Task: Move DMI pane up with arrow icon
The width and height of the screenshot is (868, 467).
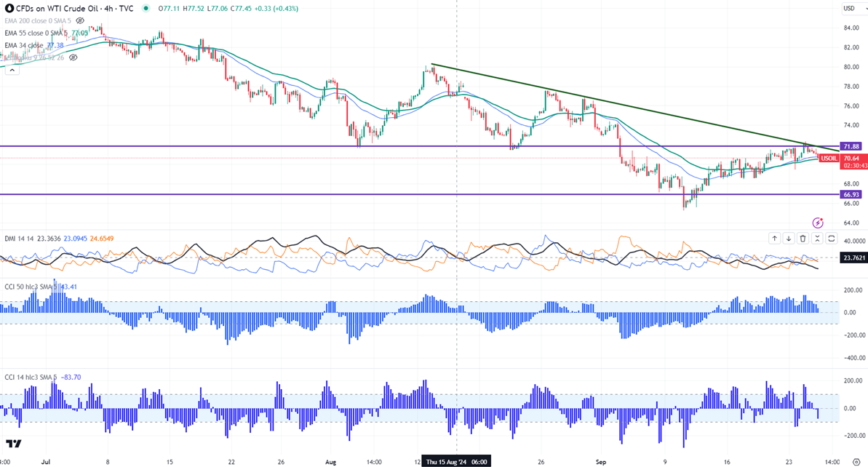Action: pos(774,239)
